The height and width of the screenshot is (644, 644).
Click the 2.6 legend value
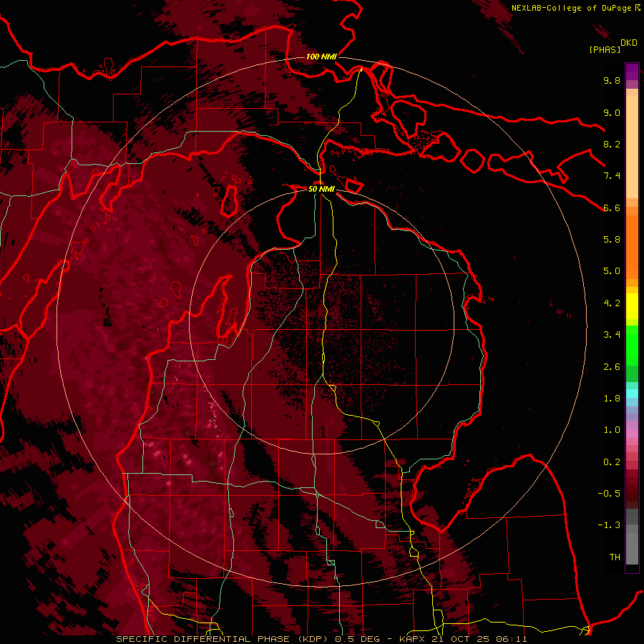[612, 367]
